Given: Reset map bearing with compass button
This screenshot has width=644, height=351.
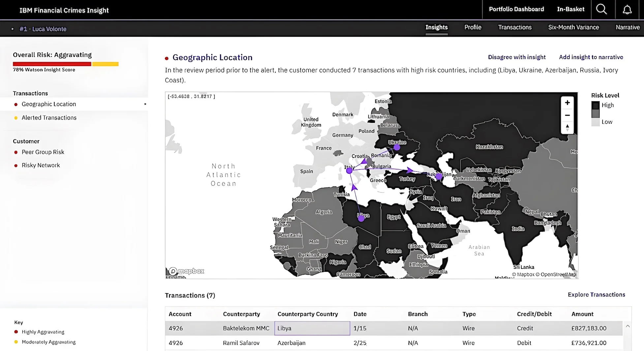Looking at the screenshot, I should point(567,127).
